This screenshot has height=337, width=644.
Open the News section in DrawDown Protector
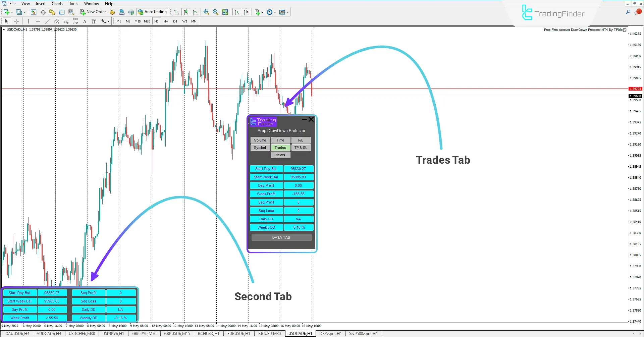point(280,155)
